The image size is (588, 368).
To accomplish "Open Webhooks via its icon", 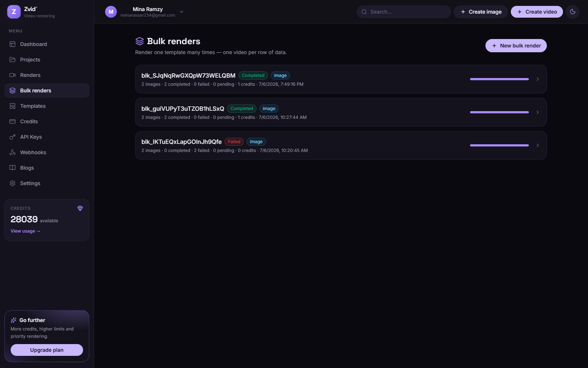I will pyautogui.click(x=12, y=152).
